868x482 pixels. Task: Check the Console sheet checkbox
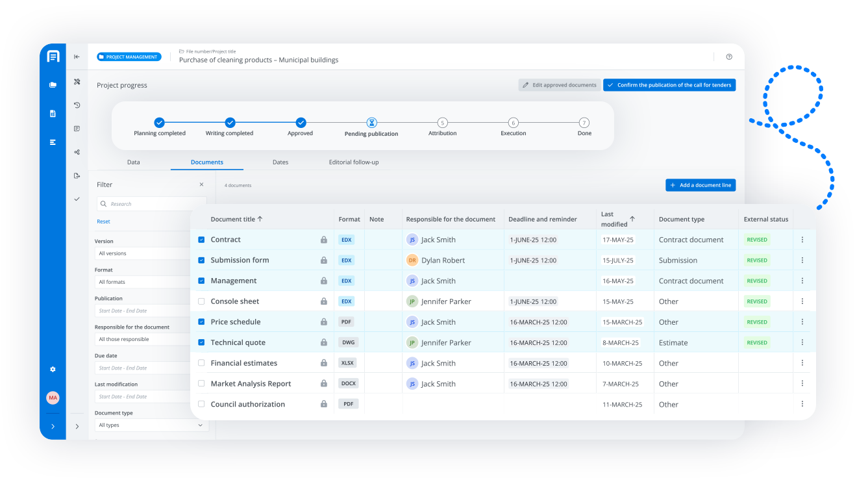[201, 301]
